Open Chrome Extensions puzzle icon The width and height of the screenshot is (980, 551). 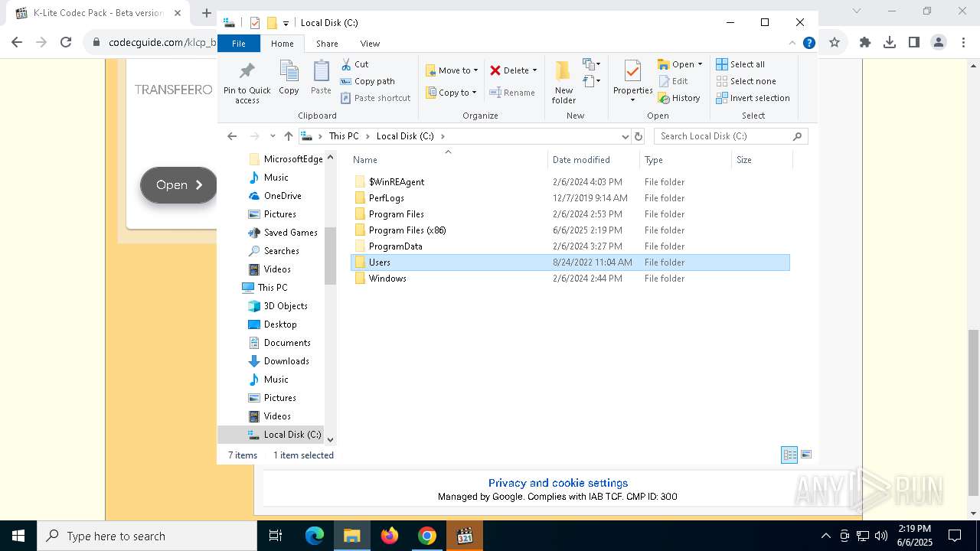point(865,43)
